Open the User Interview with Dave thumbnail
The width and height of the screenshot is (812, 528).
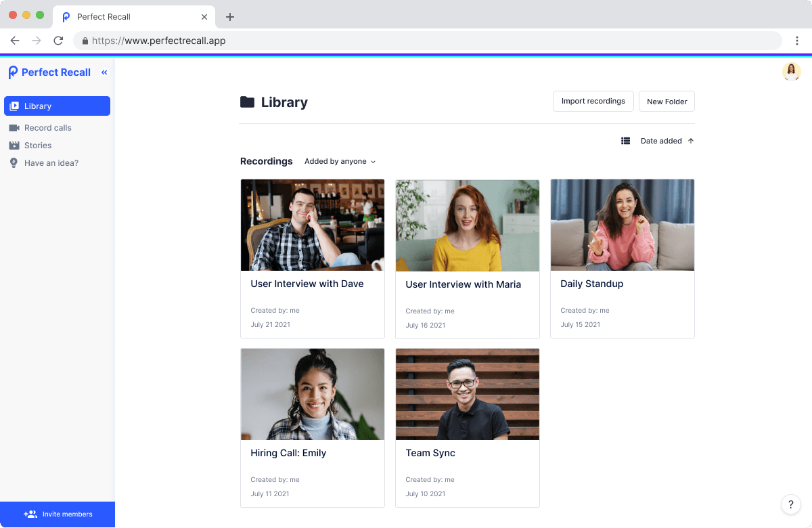coord(313,225)
